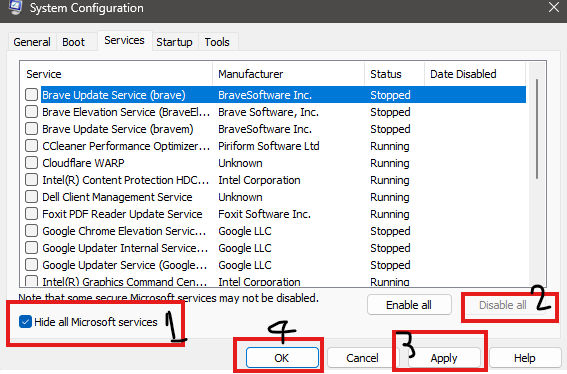
Task: Toggle Intel(R) Content Protection HDC checkbox
Action: click(31, 180)
